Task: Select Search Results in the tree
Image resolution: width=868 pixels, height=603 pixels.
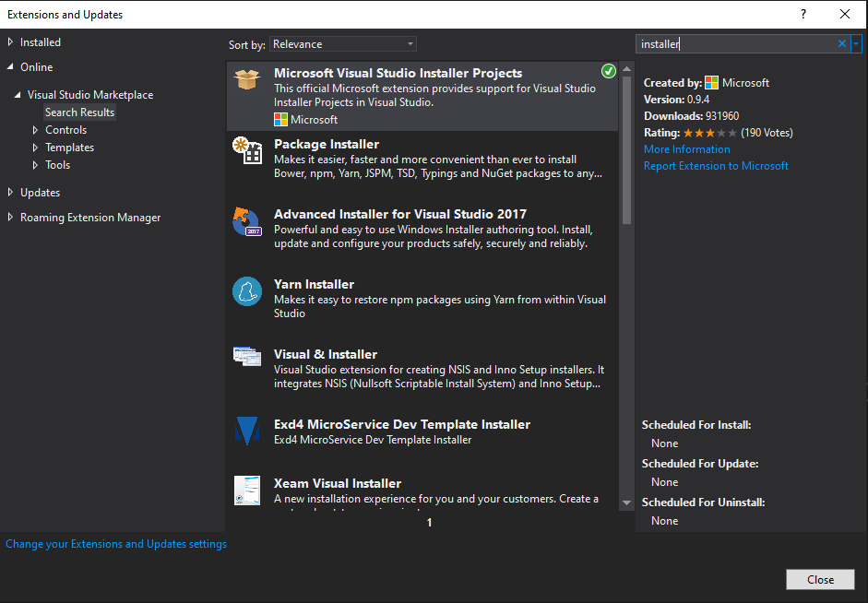Action: [x=79, y=112]
